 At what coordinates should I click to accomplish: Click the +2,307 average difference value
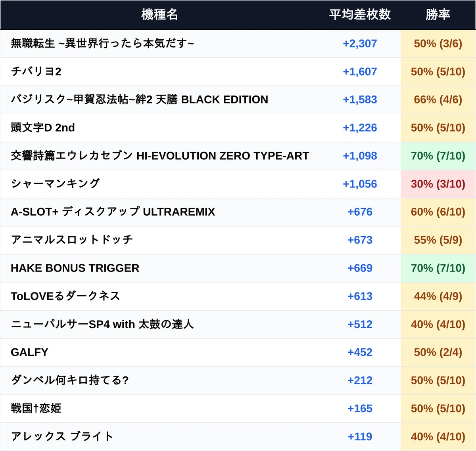click(x=360, y=44)
